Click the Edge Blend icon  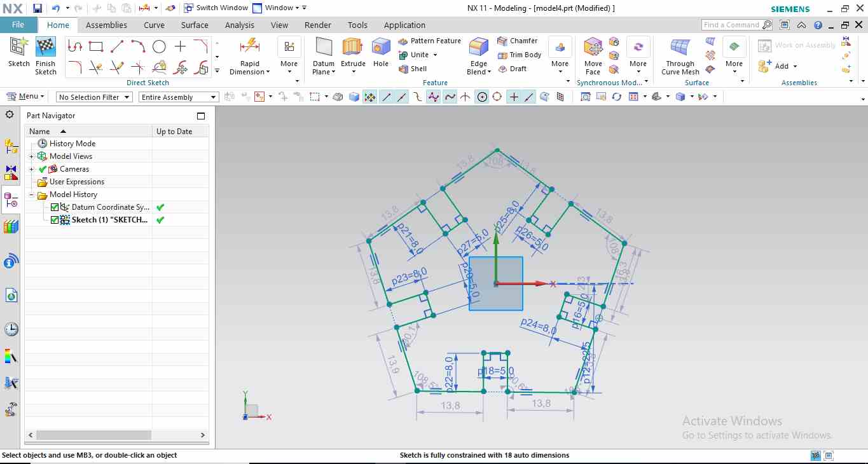coord(479,48)
